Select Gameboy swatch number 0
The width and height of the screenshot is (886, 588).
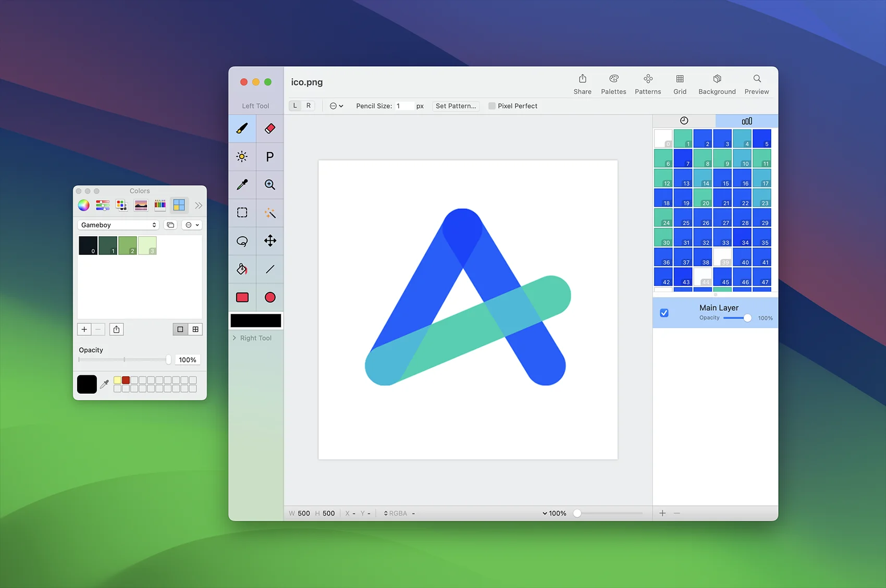tap(88, 246)
